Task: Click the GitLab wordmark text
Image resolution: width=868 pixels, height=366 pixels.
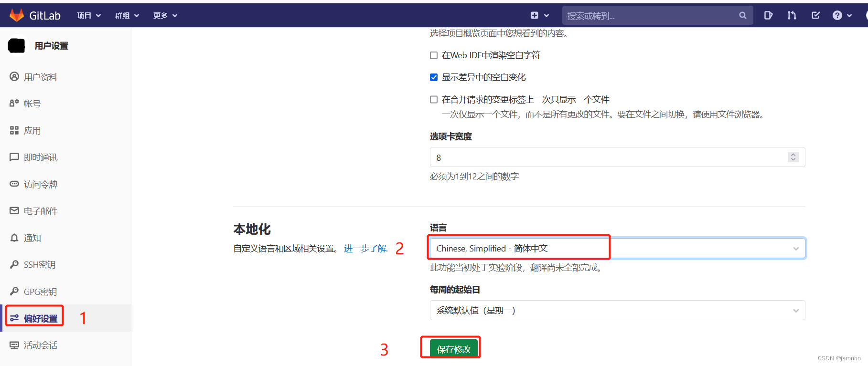Action: [x=45, y=16]
